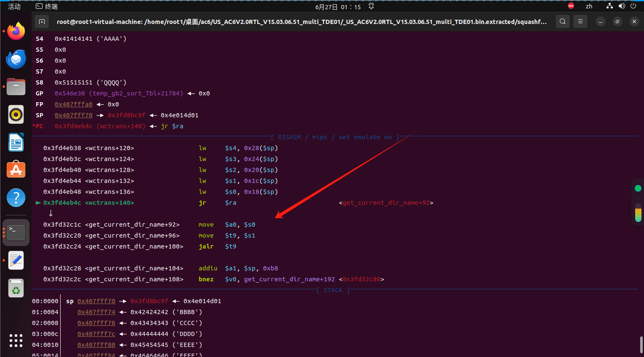Click SP register address 0x407fff70

click(x=74, y=115)
